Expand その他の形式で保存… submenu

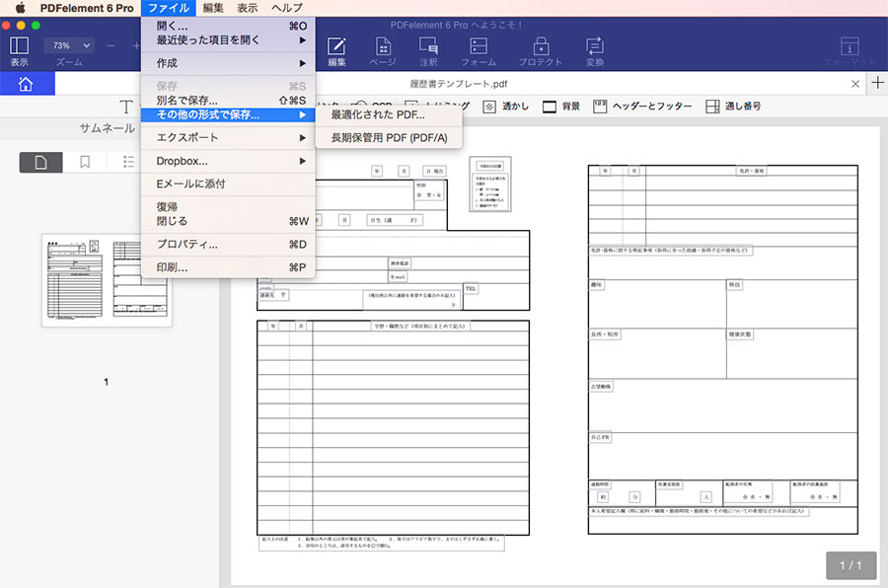point(228,114)
